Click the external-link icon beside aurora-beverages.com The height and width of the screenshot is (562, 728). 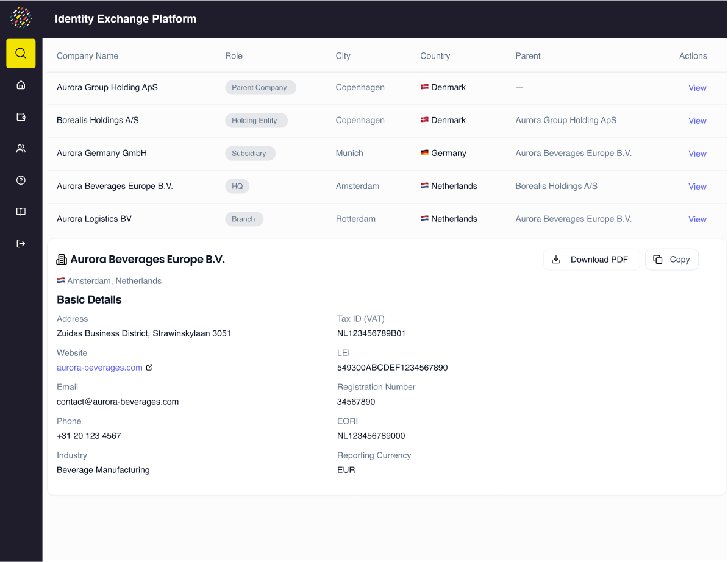click(x=149, y=368)
